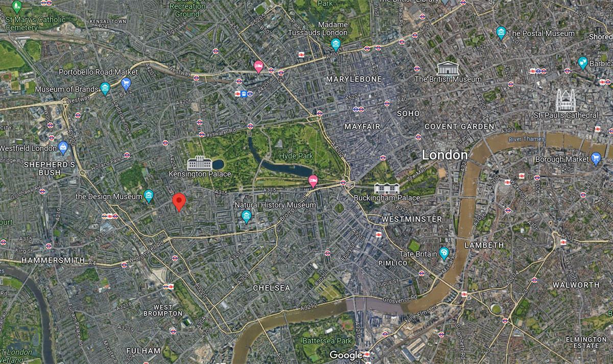Select the Kensington Palace building icon
The image size is (613, 364).
[x=200, y=163]
